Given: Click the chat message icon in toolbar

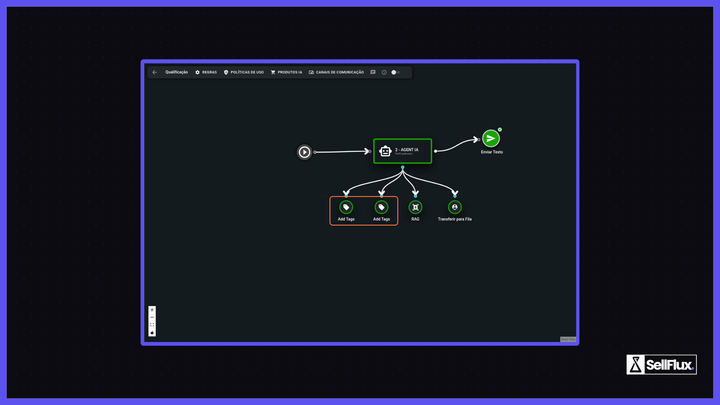Looking at the screenshot, I should coord(373,73).
